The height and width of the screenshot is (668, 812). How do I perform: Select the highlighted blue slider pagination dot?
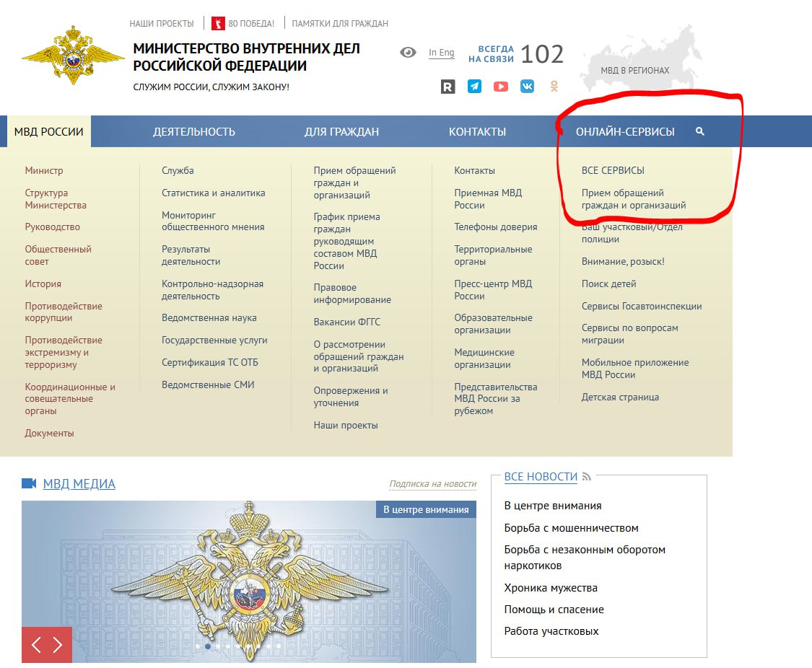(208, 647)
